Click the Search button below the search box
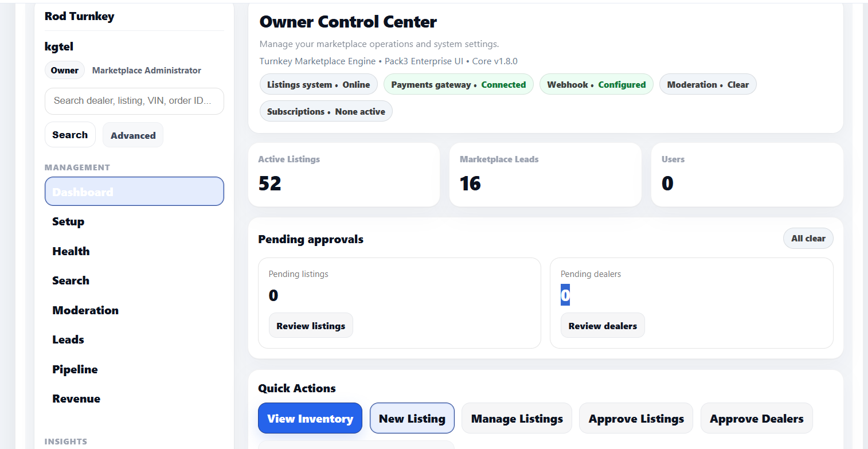This screenshot has width=868, height=449. click(70, 134)
